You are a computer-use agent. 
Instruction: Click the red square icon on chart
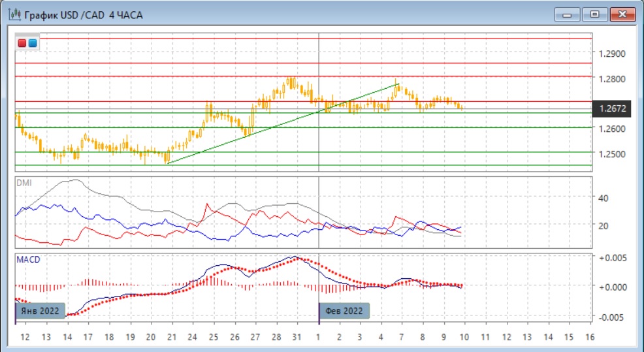click(x=23, y=43)
